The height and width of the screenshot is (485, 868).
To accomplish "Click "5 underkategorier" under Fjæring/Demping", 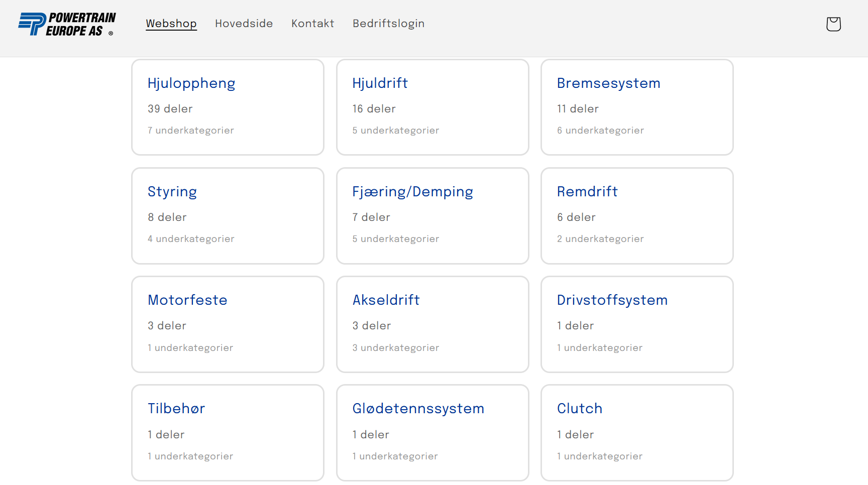I will point(396,239).
